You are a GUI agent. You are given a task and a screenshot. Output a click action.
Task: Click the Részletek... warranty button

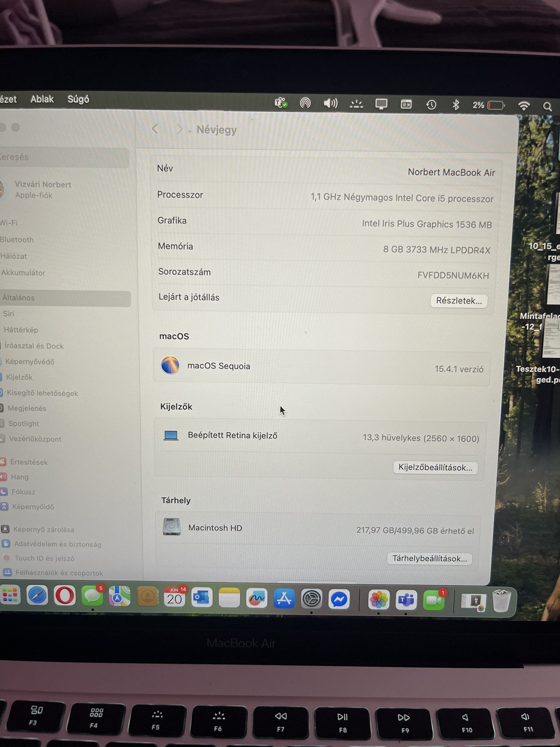pyautogui.click(x=459, y=301)
